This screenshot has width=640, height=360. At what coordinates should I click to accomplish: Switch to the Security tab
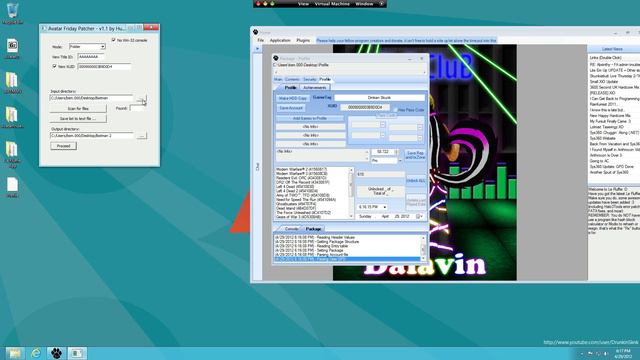click(x=309, y=79)
